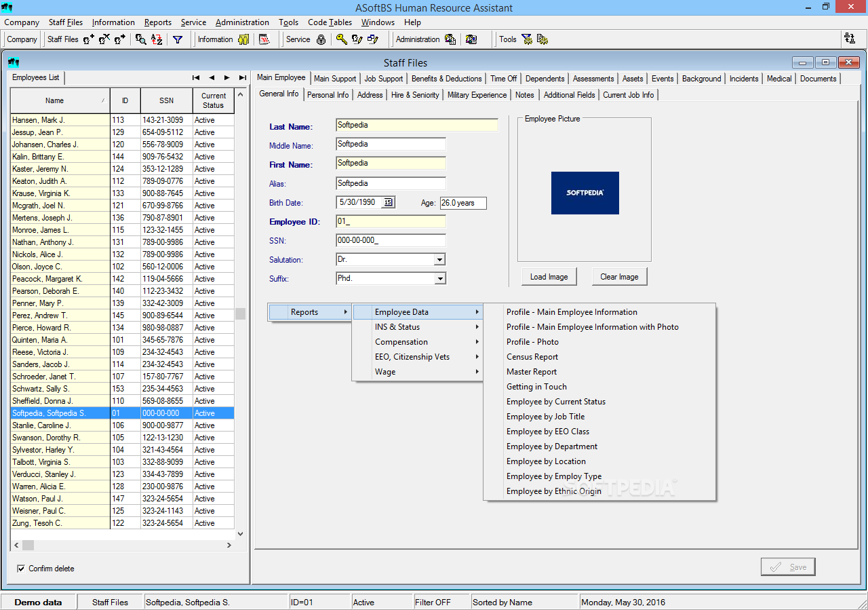Open the Administration menu in menu bar

(x=242, y=22)
